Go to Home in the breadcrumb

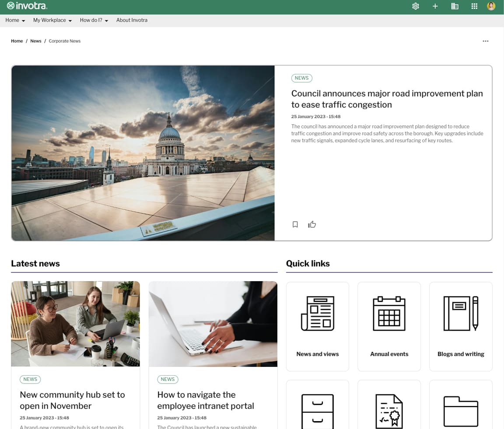pos(17,41)
